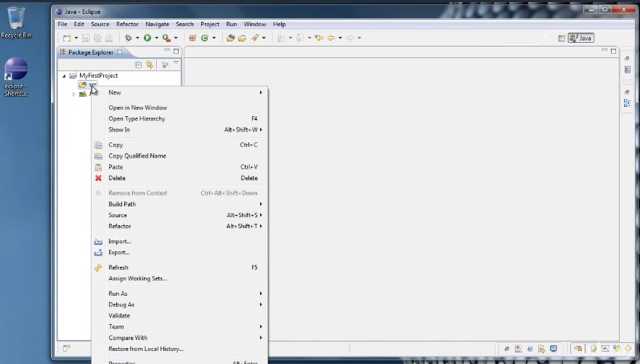Open the dropdown arrow next to Run
The width and height of the screenshot is (640, 364).
(x=155, y=39)
